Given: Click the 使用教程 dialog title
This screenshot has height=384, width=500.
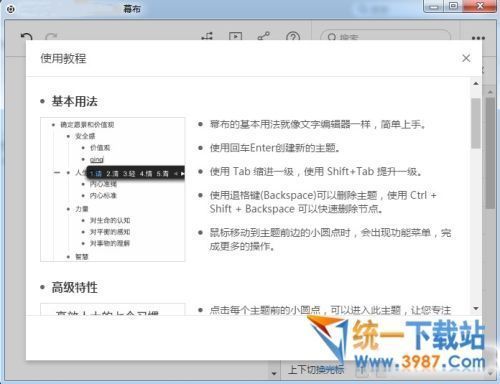Looking at the screenshot, I should coord(63,59).
